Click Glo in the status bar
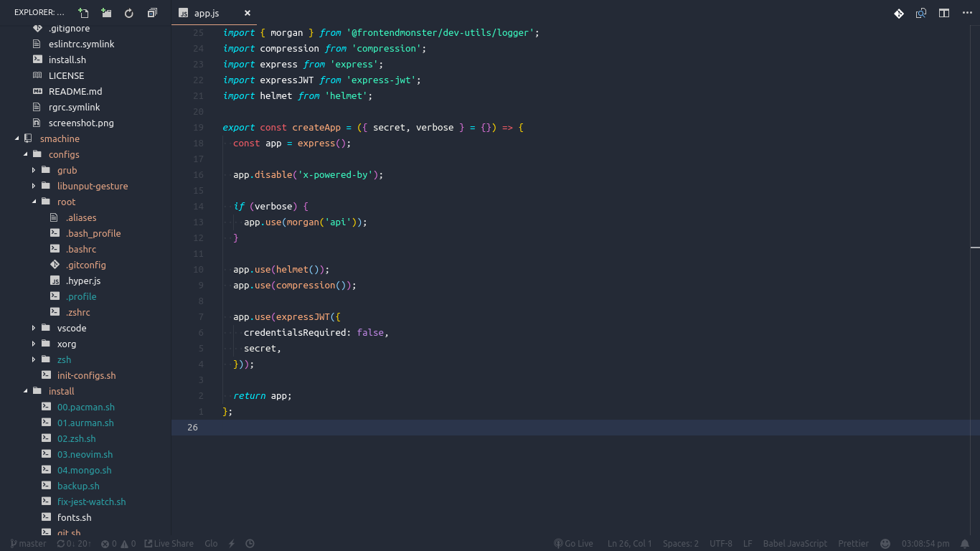Viewport: 980px width, 551px height. pos(211,544)
